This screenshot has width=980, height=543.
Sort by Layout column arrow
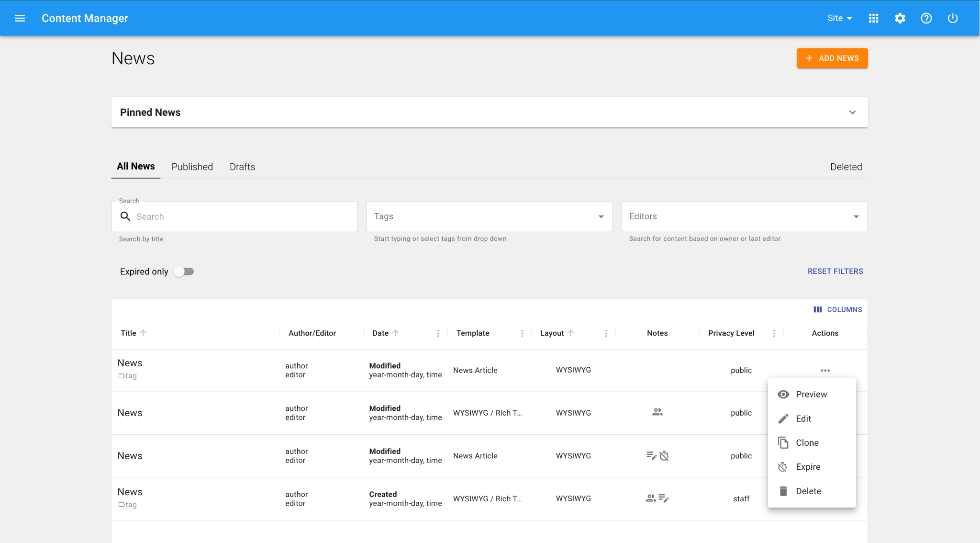coord(570,333)
